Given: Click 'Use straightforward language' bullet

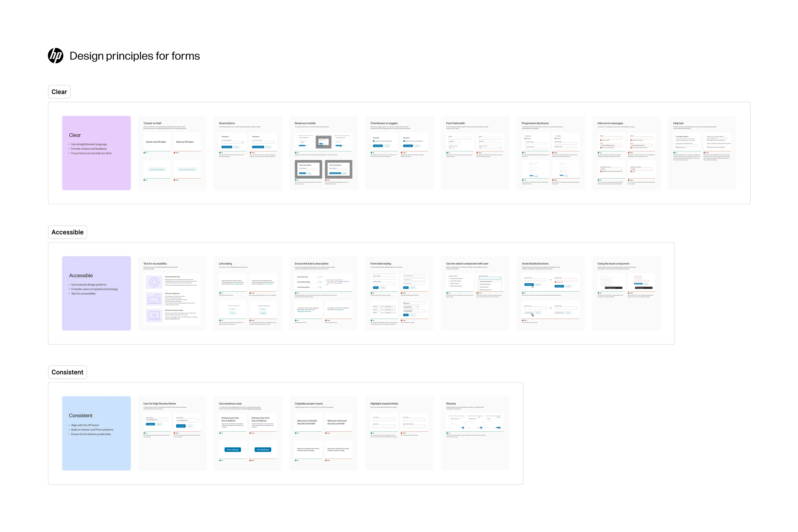Looking at the screenshot, I should coord(89,144).
